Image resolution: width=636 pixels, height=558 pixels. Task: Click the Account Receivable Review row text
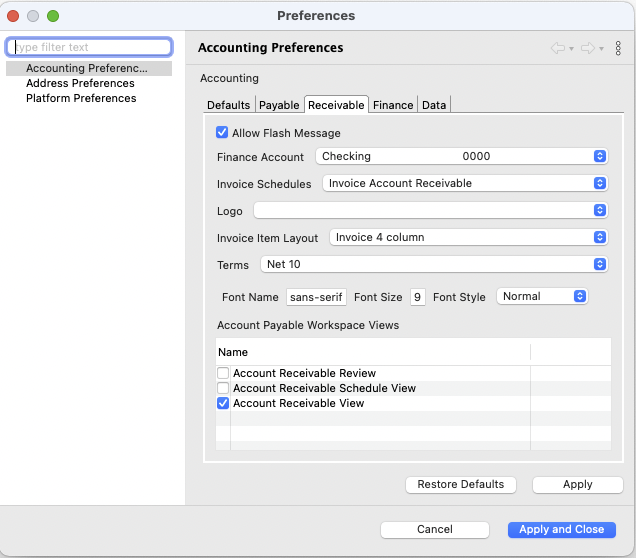(x=304, y=373)
